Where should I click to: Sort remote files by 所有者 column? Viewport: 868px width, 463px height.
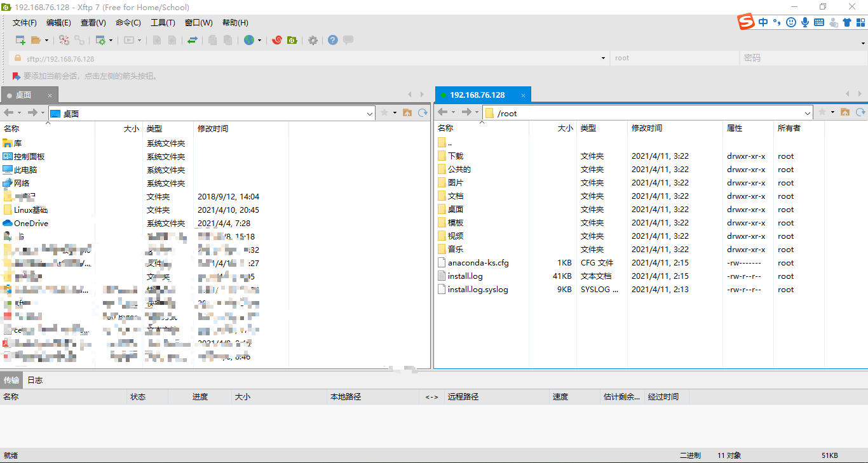point(799,128)
